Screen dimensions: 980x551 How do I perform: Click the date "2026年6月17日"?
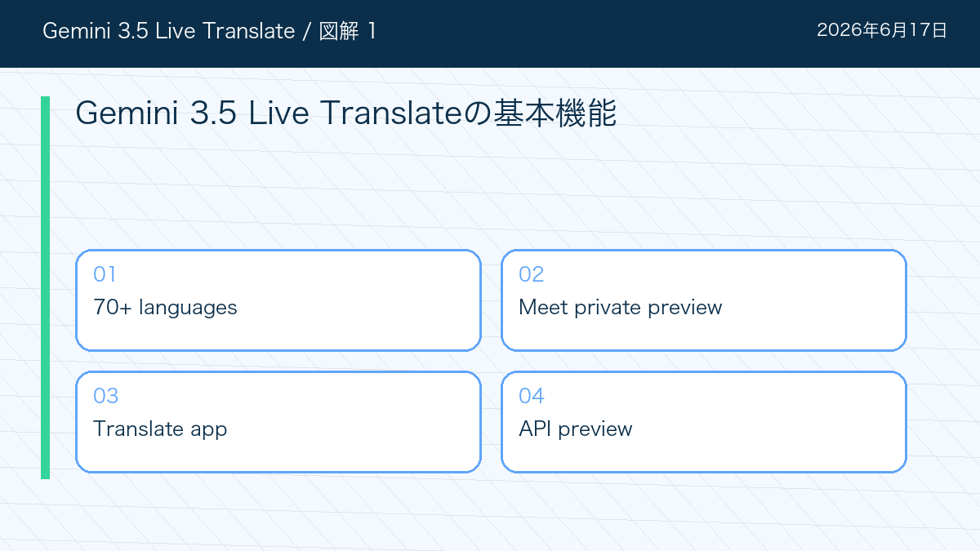coord(882,31)
